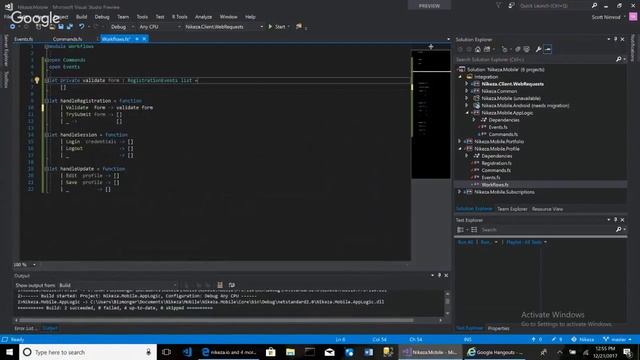Click the Save file toolbar icon
640x360 pixels.
[x=61, y=27]
